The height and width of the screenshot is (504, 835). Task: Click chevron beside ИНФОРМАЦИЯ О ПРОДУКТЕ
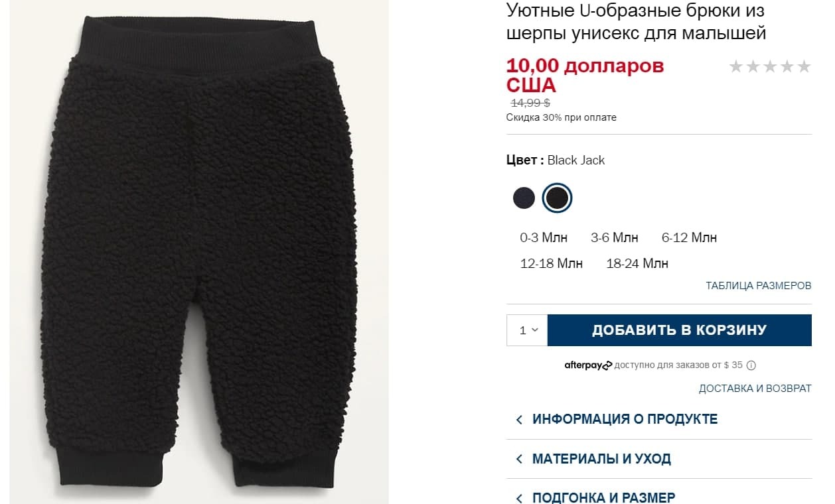tap(519, 420)
